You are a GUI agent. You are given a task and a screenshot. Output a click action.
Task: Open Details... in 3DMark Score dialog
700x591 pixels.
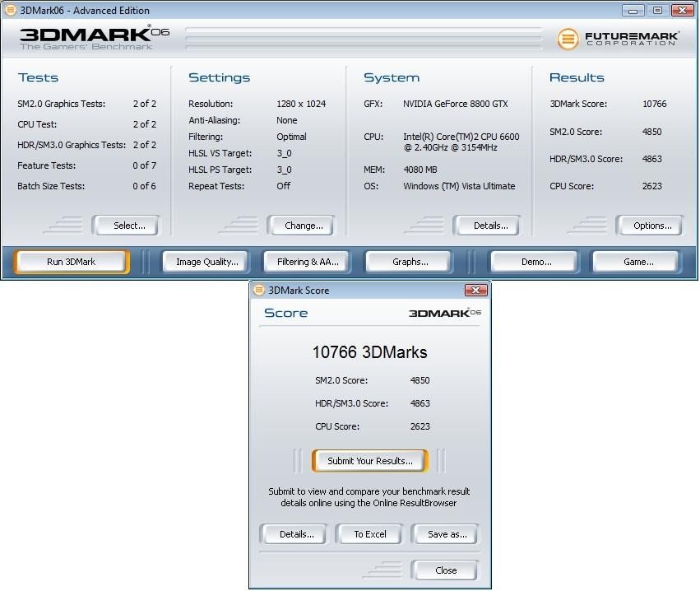click(x=294, y=534)
